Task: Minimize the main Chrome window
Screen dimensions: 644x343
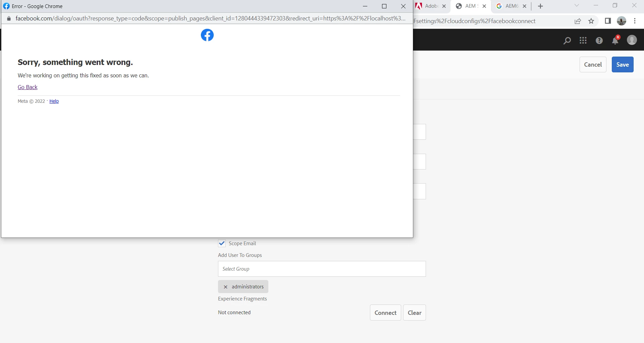Action: click(x=596, y=6)
